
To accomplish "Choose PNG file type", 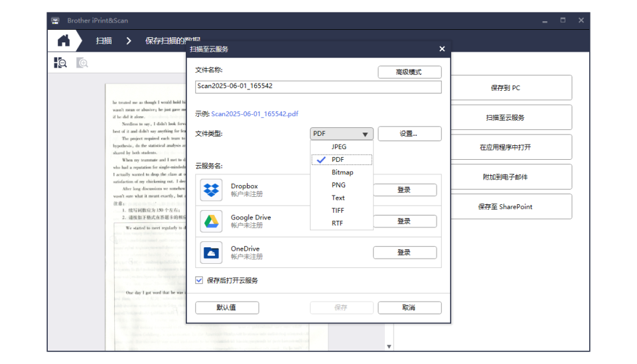I will tap(341, 185).
